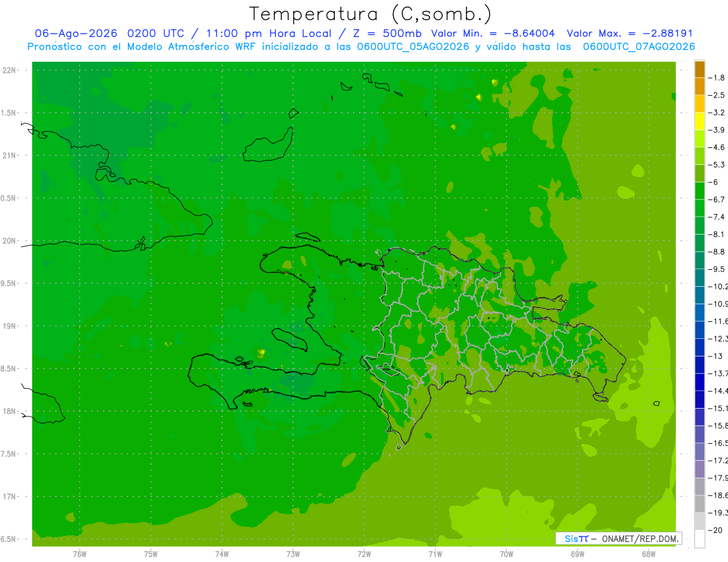Select the date 06-Ago-2026 in the header
The width and height of the screenshot is (728, 562).
[x=76, y=33]
